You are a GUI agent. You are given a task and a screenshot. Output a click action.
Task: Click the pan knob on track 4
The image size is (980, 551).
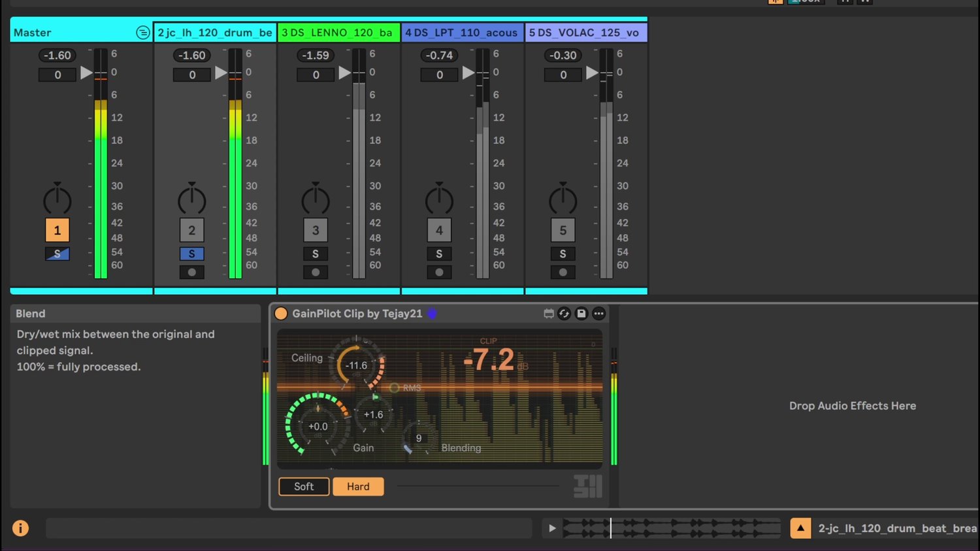[439, 199]
